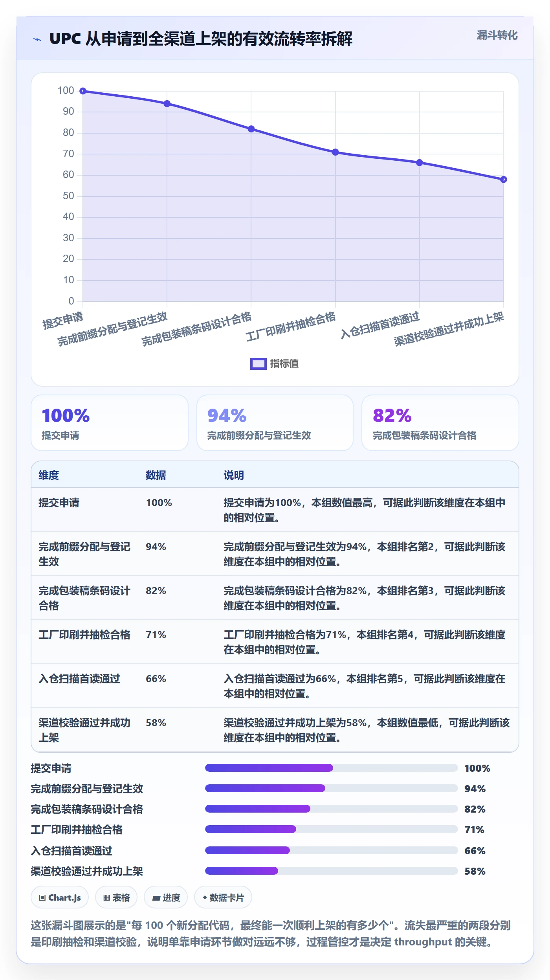Screen dimensions: 550x980
Task: Toggle the 指标值 legend color box
Action: click(x=258, y=364)
